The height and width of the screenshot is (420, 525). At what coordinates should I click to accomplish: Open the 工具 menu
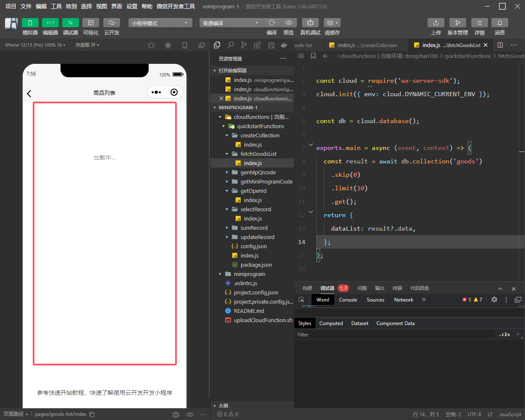tap(56, 6)
